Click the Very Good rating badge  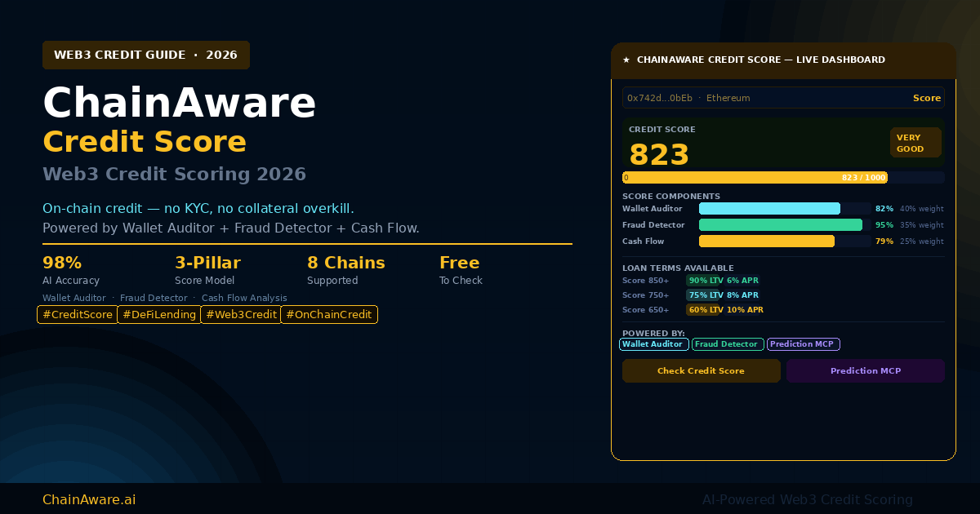coord(915,143)
